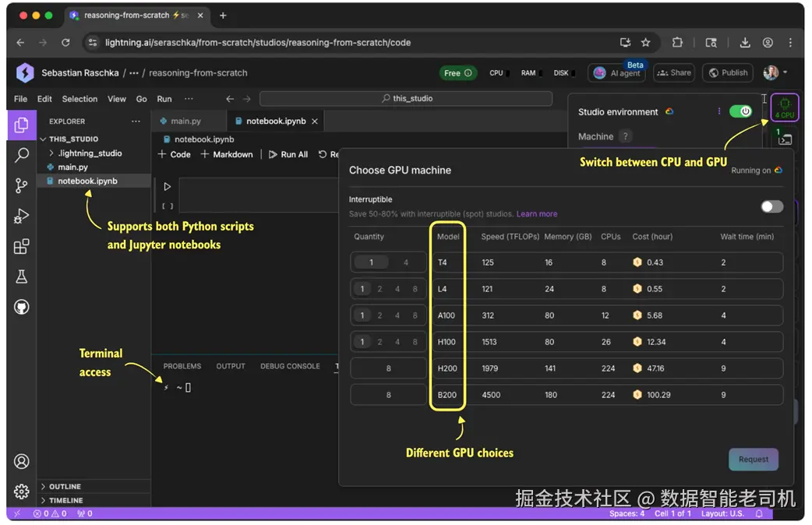Image resolution: width=812 pixels, height=525 pixels.
Task: Open the Extensions blocks icon
Action: 21,246
